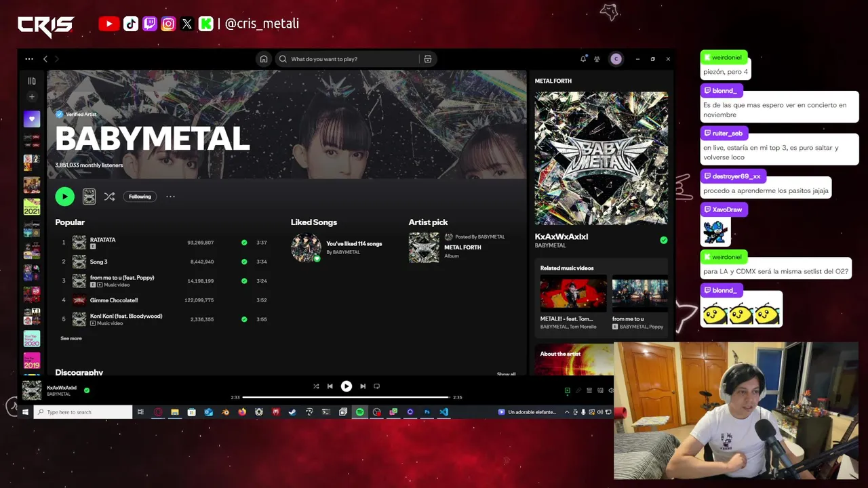Toggle shuffle on the artist page
Screen dimensions: 868x488
tap(109, 197)
